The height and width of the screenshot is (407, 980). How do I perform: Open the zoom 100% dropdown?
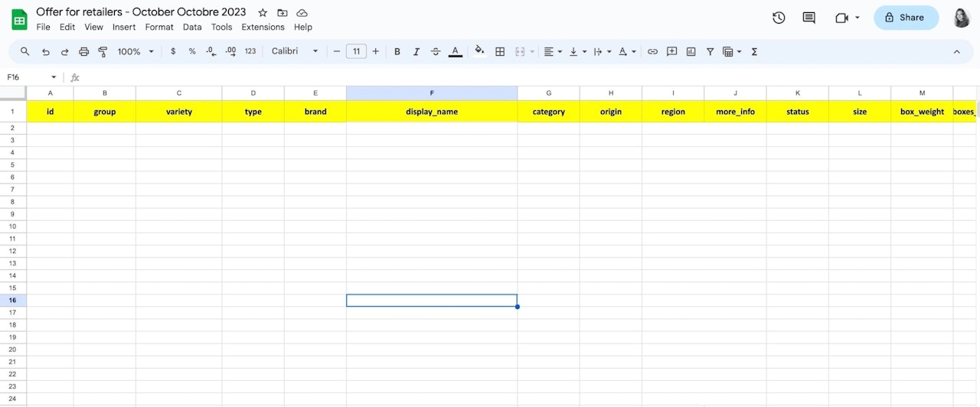click(136, 51)
